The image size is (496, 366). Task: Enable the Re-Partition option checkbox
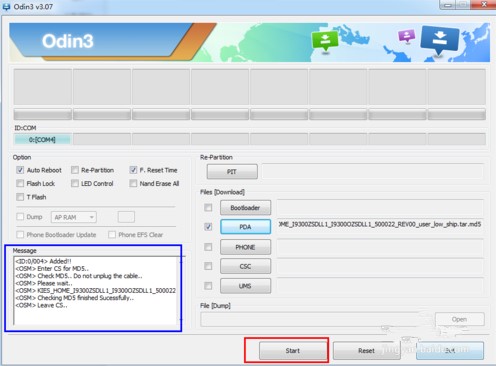click(x=75, y=170)
